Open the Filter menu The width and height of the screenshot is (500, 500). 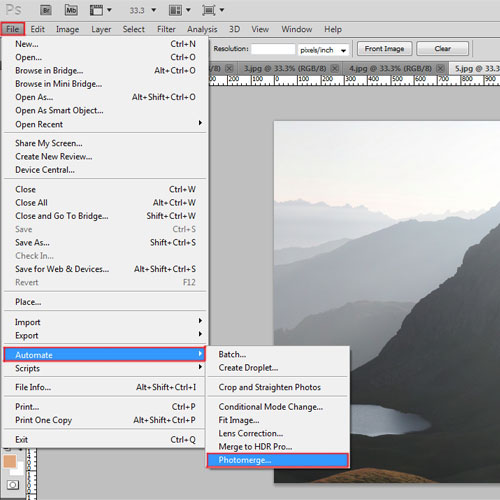[166, 29]
